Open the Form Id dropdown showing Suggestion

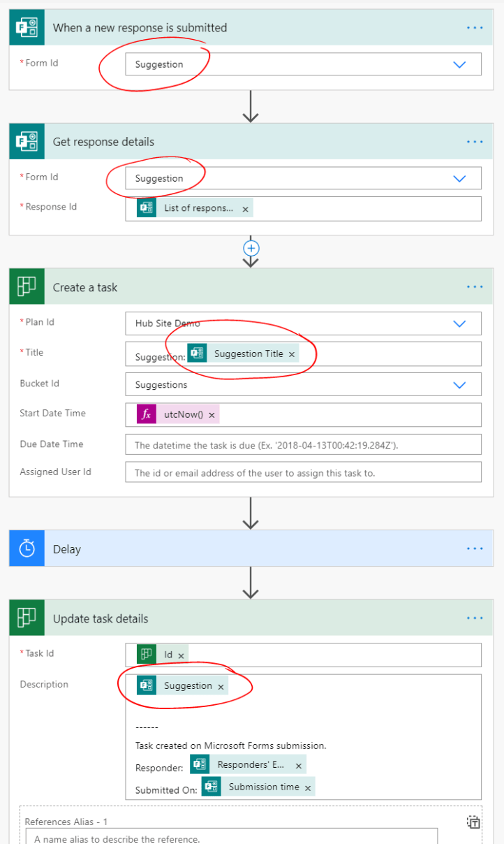(x=459, y=64)
